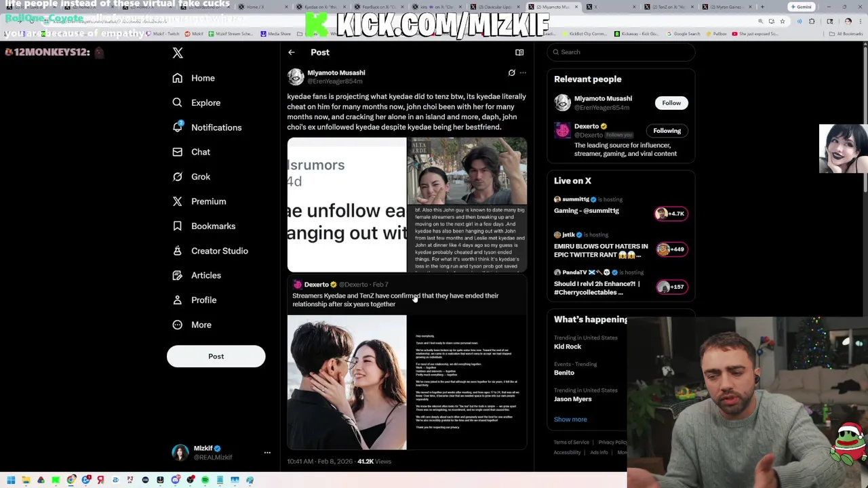Open File Explorer from the taskbar
868x488 pixels.
click(x=26, y=480)
